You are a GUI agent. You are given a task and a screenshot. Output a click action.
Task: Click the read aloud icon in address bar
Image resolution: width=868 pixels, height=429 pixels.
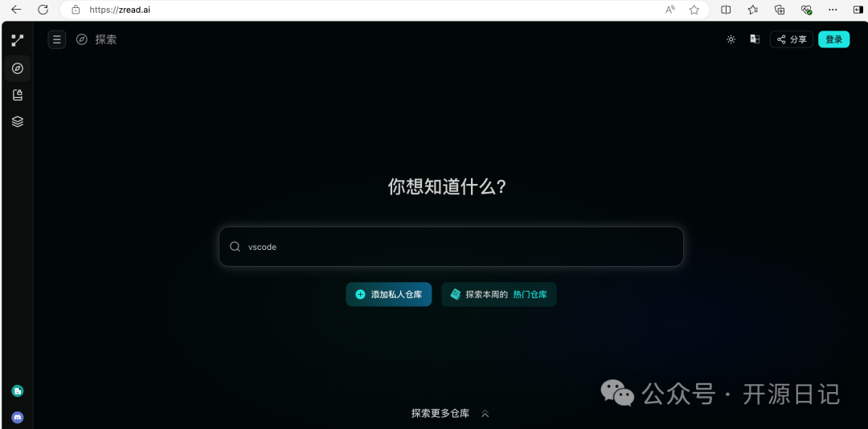click(669, 10)
